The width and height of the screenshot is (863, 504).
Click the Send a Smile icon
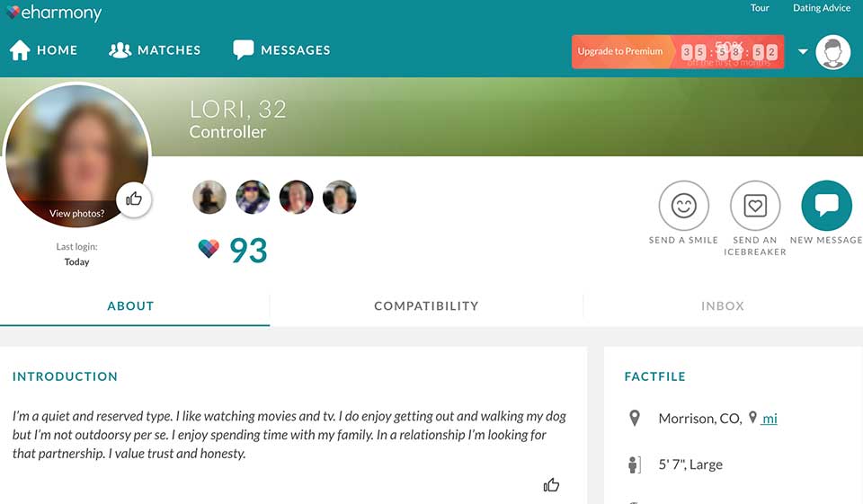pyautogui.click(x=683, y=206)
